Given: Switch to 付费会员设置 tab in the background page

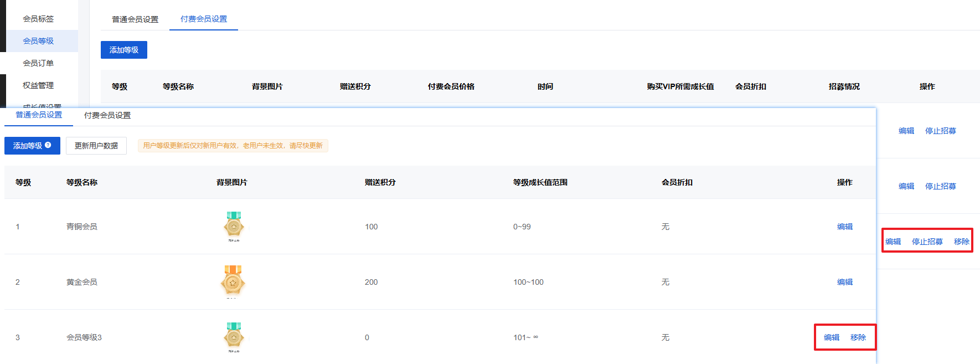Looking at the screenshot, I should tap(204, 19).
